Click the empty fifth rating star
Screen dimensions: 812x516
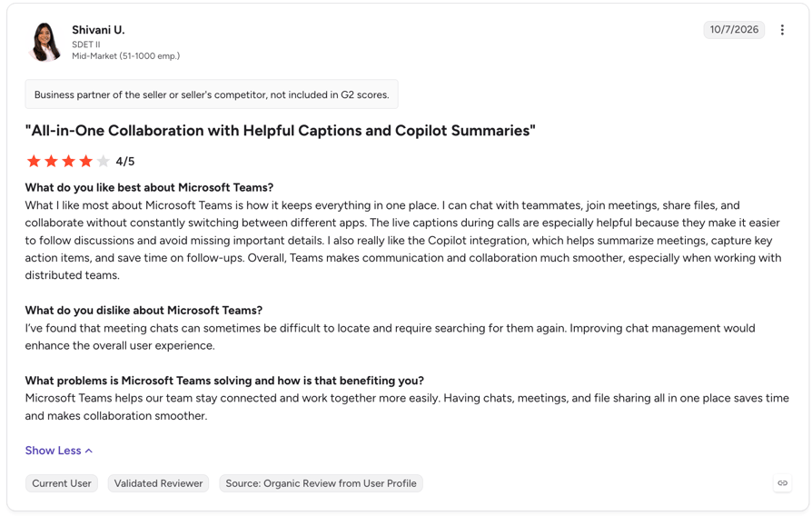(103, 161)
